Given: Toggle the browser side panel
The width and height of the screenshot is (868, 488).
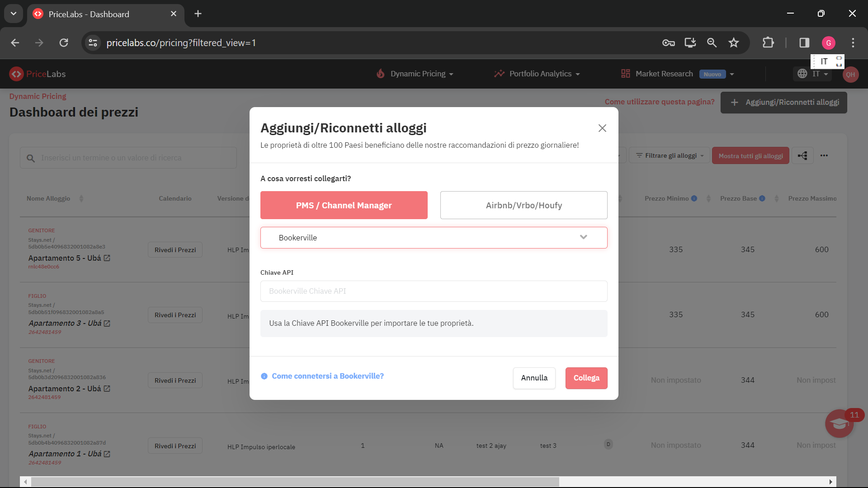Looking at the screenshot, I should (x=804, y=42).
